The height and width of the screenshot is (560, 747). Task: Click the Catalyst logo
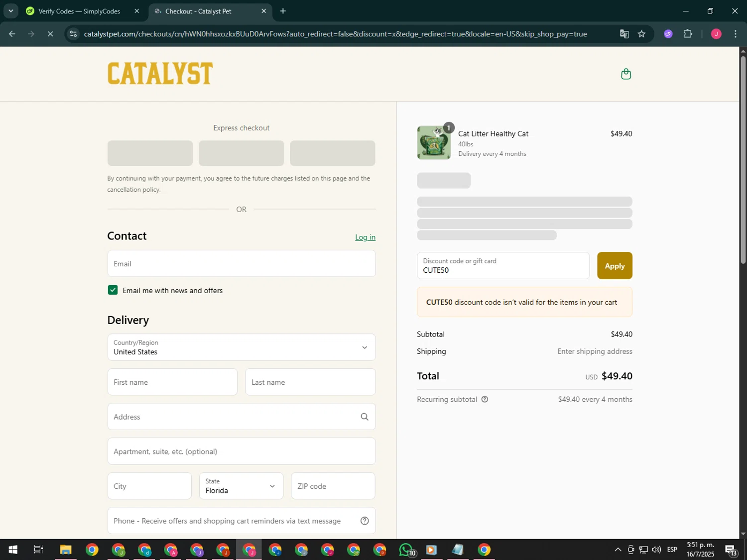click(x=160, y=74)
